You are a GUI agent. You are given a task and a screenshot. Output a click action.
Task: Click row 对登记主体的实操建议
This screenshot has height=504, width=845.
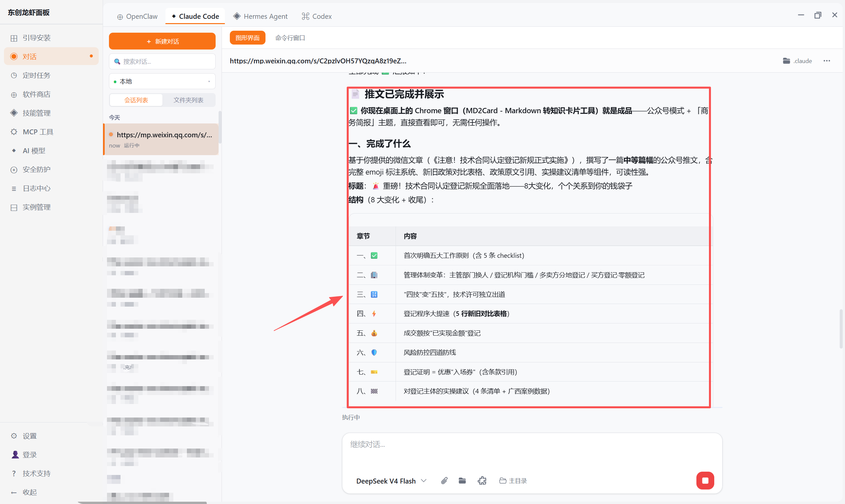476,391
